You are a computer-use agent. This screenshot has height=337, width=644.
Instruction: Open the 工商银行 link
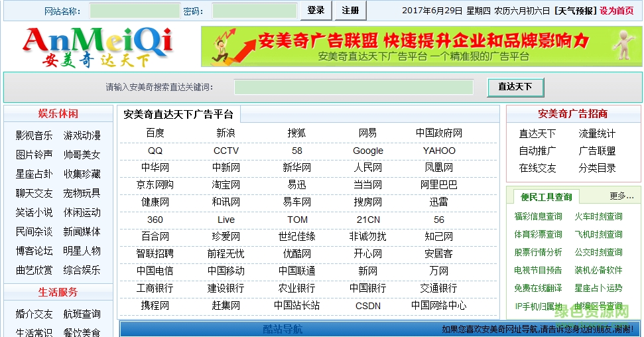(155, 289)
